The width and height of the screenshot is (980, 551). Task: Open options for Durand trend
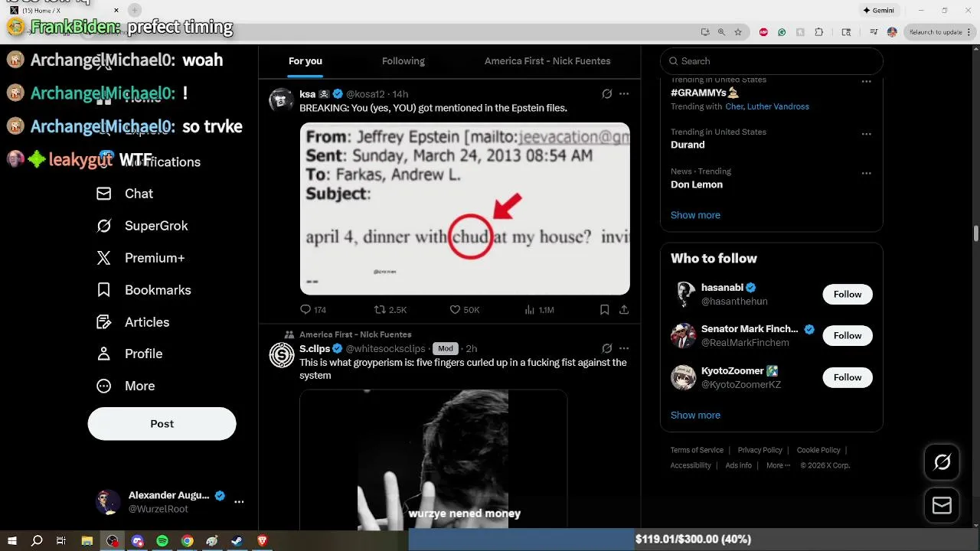pos(866,134)
